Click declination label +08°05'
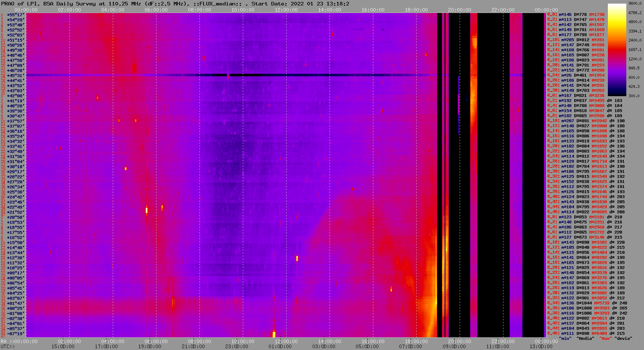Viewport: 644px width, 350px height. tap(16, 278)
